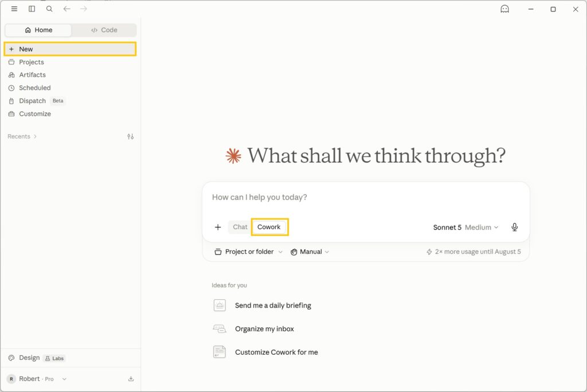Open Customize in the sidebar
Viewport: 587px width, 392px height.
pyautogui.click(x=70, y=114)
